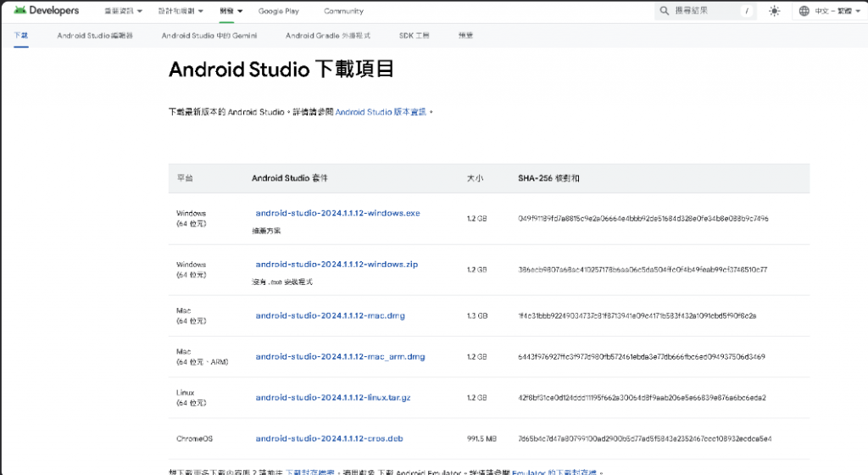The image size is (868, 475).
Task: Expand the underlined active navigation dropdown
Action: point(231,11)
